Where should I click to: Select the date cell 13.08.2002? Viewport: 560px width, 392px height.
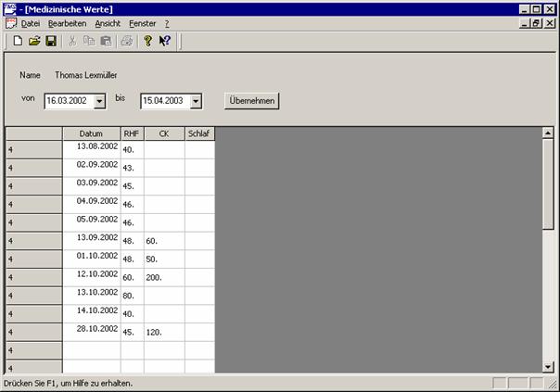pos(92,149)
